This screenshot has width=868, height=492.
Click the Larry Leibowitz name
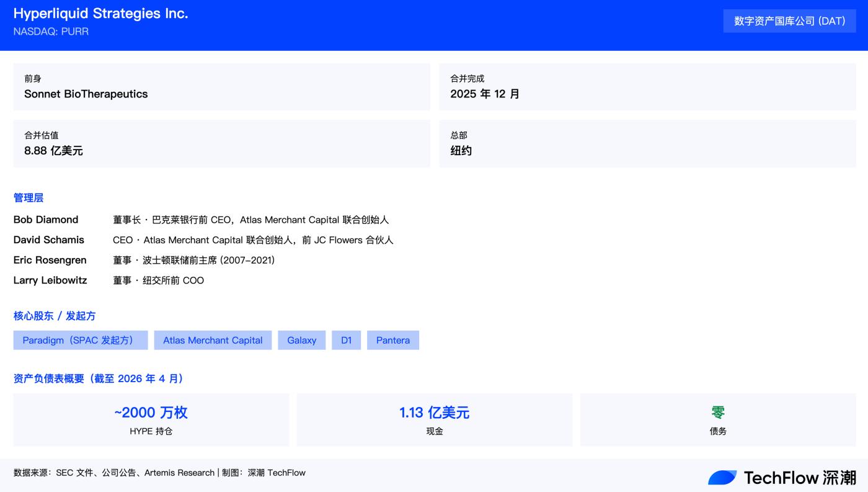pos(50,280)
